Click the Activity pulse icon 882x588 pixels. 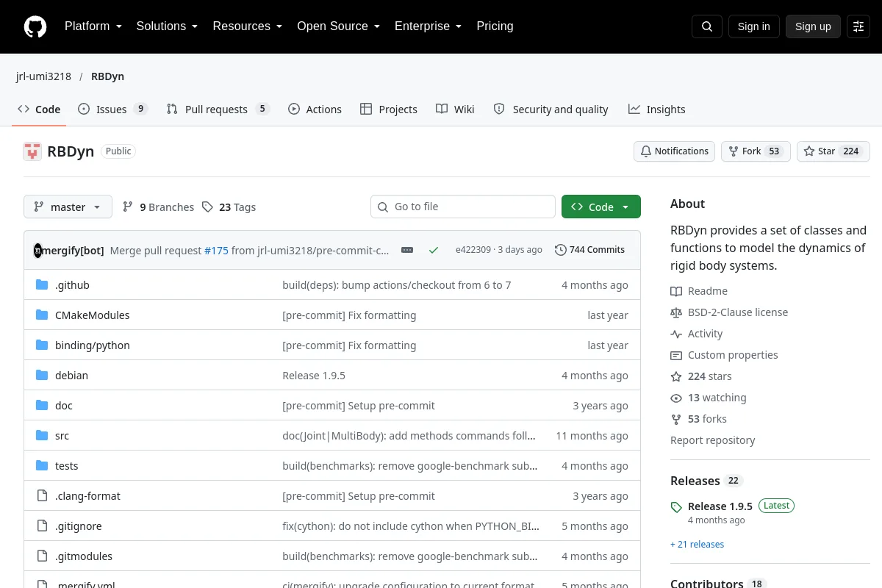coord(676,334)
